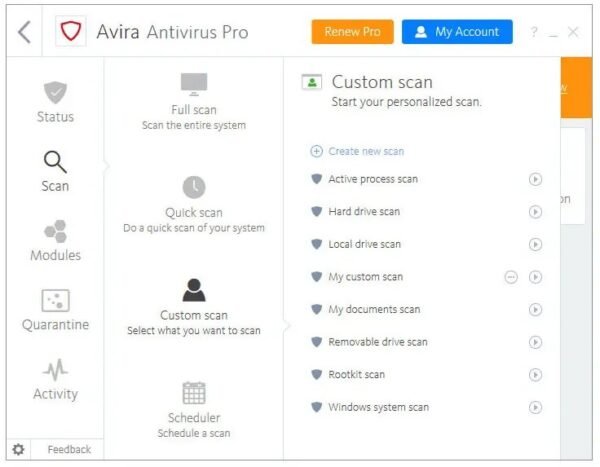Image resolution: width=600 pixels, height=467 pixels.
Task: Select the Full scan option
Action: point(194,102)
